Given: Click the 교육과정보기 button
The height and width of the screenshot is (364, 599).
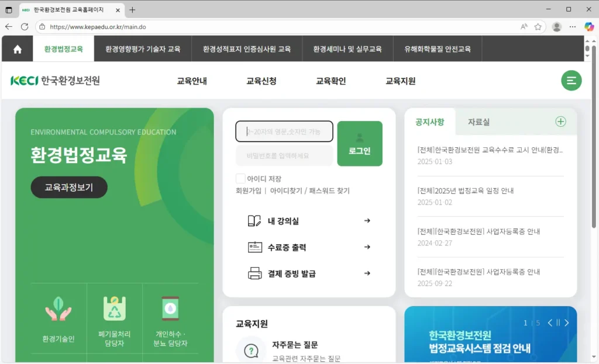Looking at the screenshot, I should point(68,188).
